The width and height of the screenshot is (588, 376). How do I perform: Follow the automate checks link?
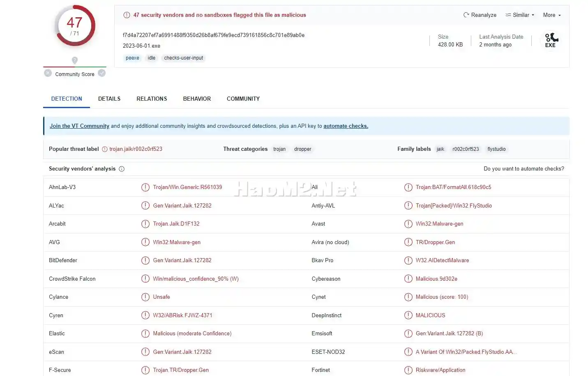[346, 126]
